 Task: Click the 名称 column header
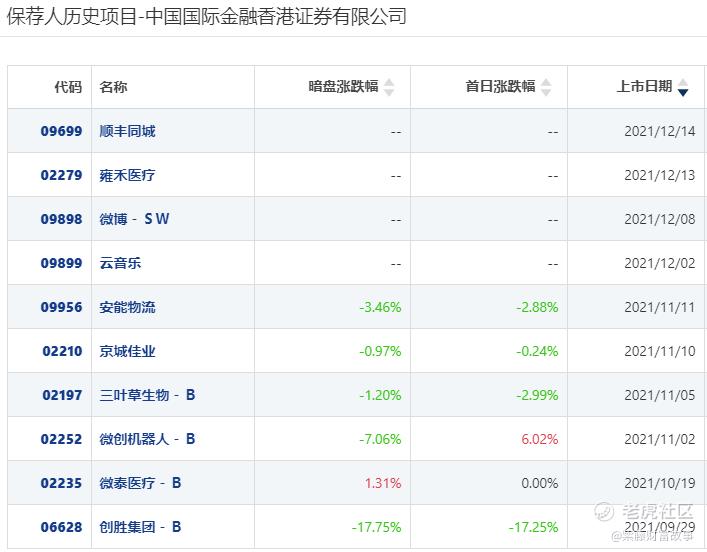pos(113,87)
